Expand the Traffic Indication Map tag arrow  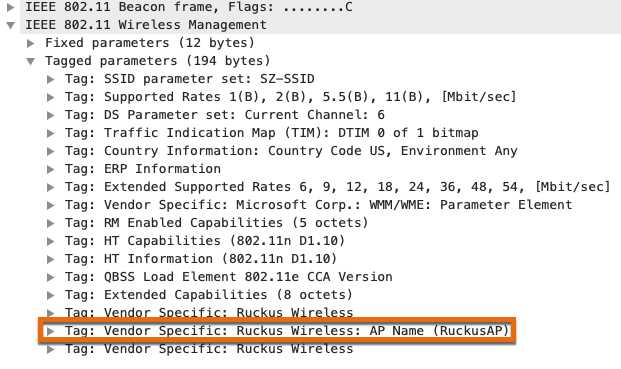click(x=50, y=133)
